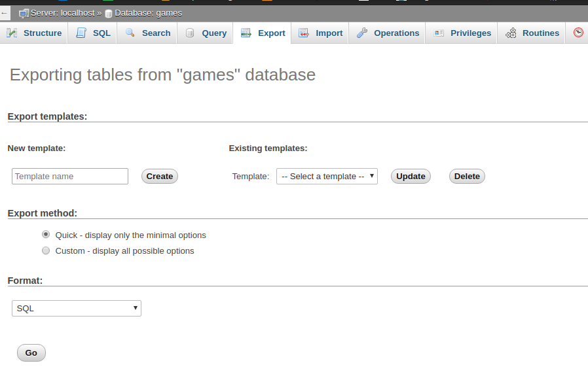This screenshot has width=588, height=378.
Task: Go to the 'Database: games' breadcrumb link
Action: (x=148, y=13)
